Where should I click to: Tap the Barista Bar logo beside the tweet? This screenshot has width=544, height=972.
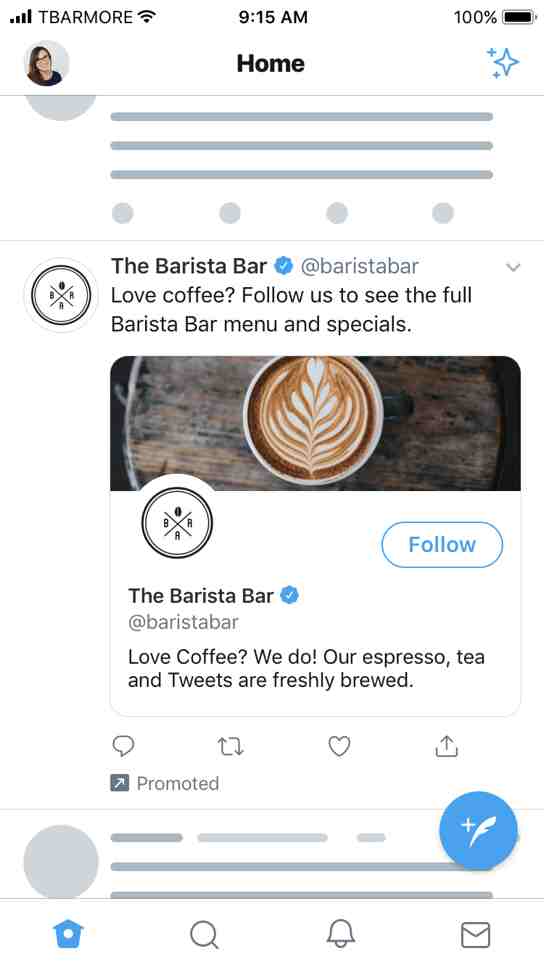coord(61,295)
